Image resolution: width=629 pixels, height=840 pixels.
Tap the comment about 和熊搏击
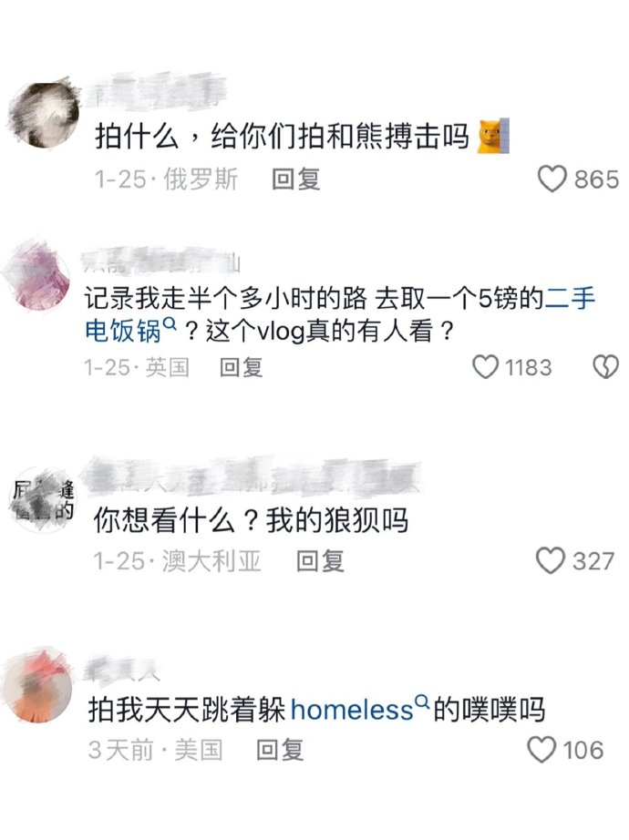pos(282,136)
